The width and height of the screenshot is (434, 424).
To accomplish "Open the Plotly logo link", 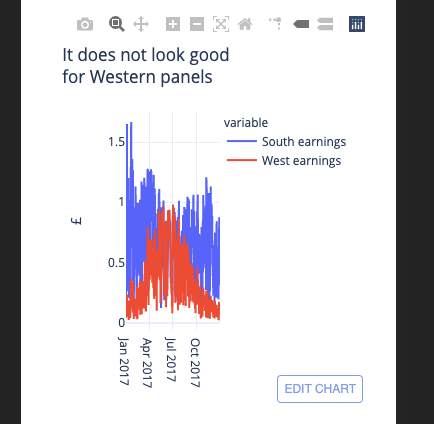I will [357, 24].
